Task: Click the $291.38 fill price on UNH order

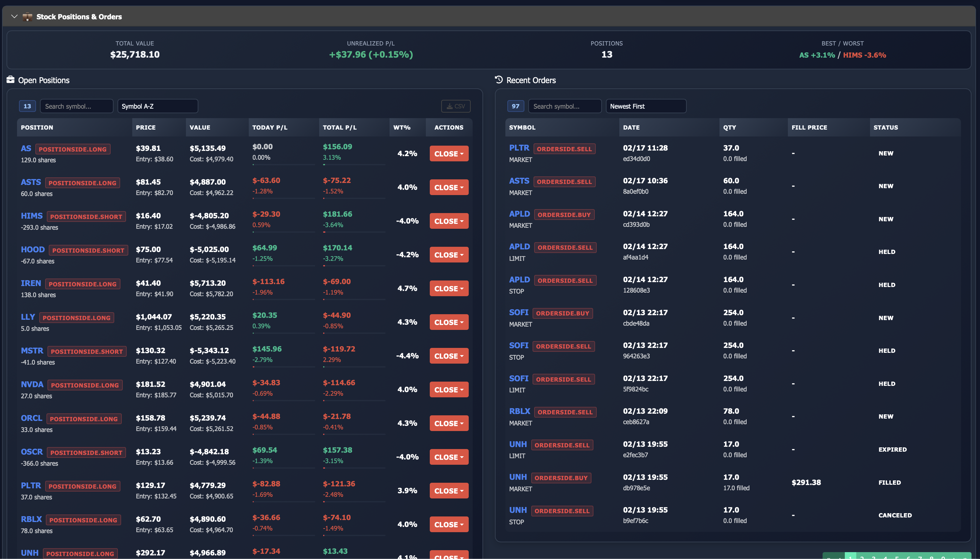Action: pos(806,483)
